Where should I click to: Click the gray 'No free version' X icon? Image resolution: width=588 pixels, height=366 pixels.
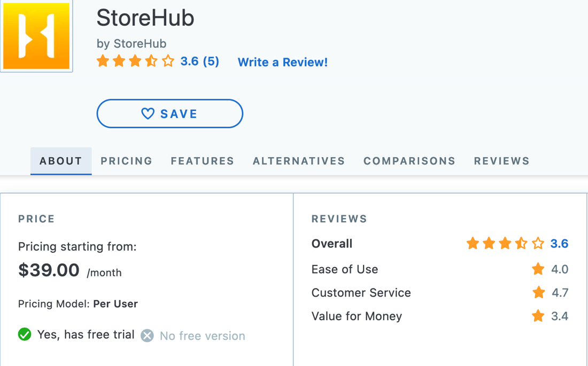(146, 336)
